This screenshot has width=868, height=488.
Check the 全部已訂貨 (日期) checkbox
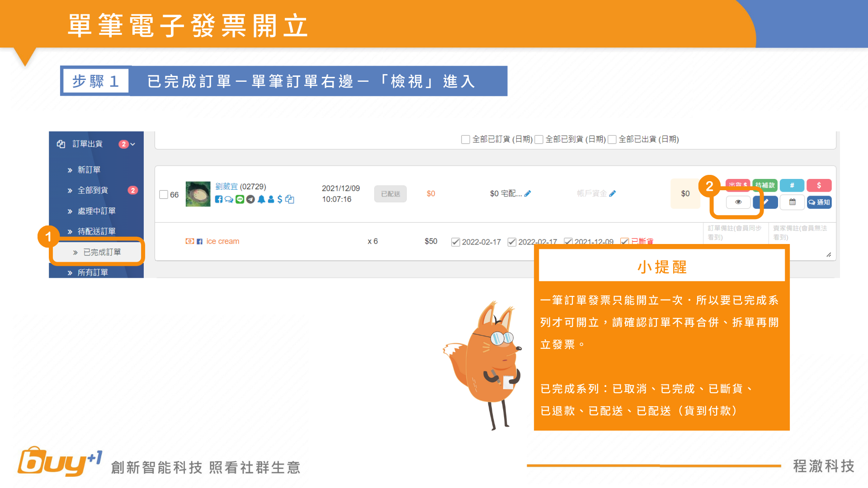coord(465,140)
